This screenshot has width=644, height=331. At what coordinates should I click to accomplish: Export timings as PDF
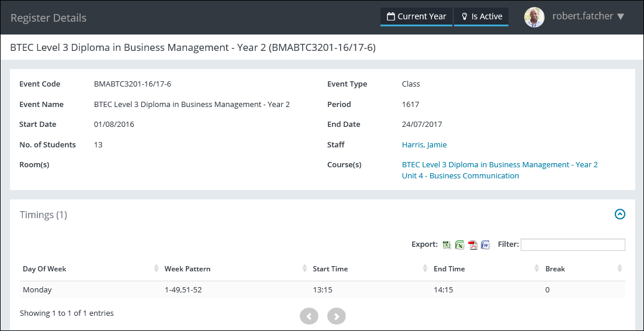473,245
